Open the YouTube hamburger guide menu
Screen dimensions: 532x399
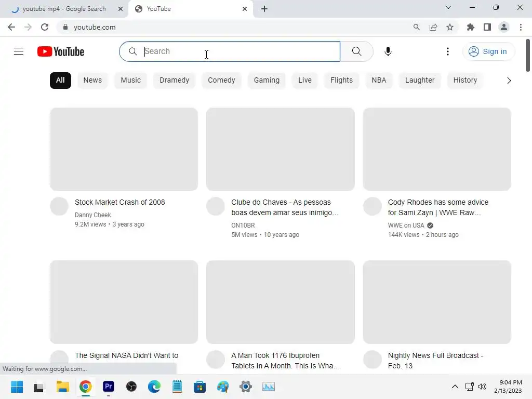tap(19, 51)
